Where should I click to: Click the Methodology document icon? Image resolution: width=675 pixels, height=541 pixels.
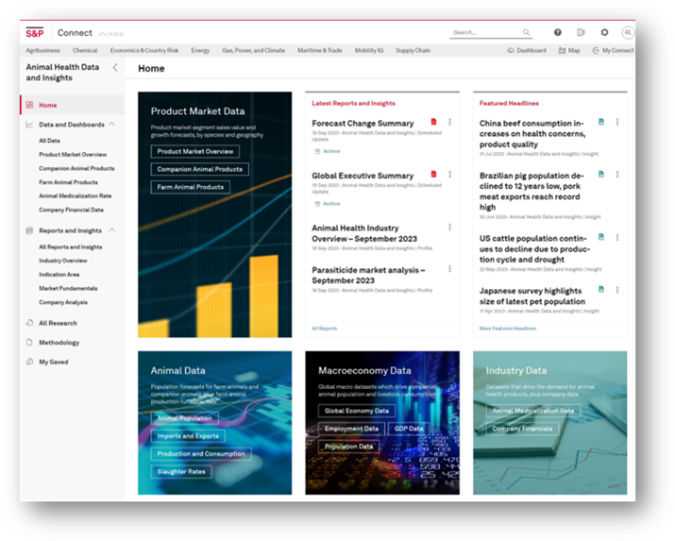tap(29, 342)
